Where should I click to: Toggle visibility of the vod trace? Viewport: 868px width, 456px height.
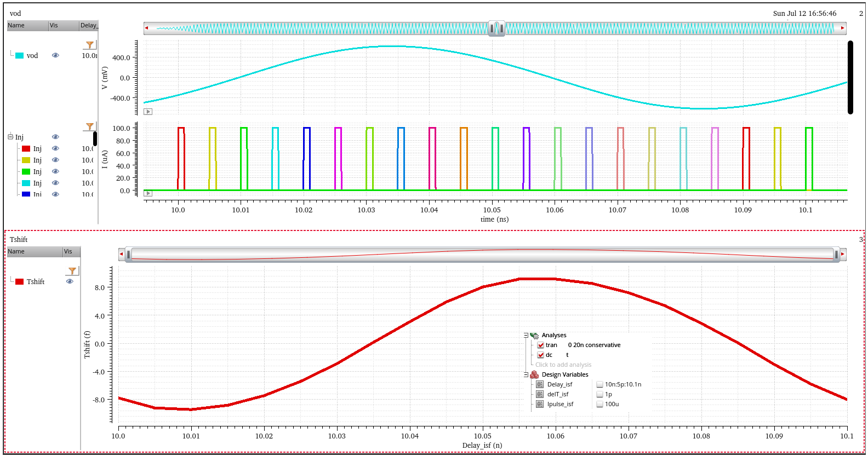[55, 55]
